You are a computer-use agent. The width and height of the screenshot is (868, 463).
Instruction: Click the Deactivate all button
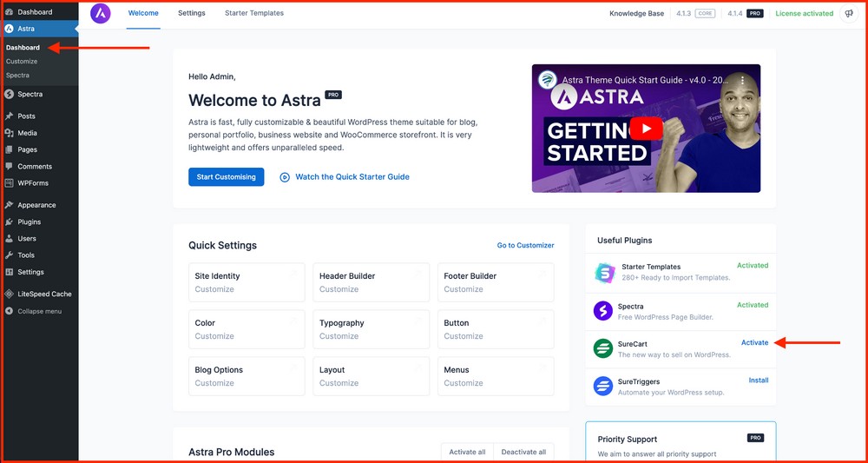point(523,452)
